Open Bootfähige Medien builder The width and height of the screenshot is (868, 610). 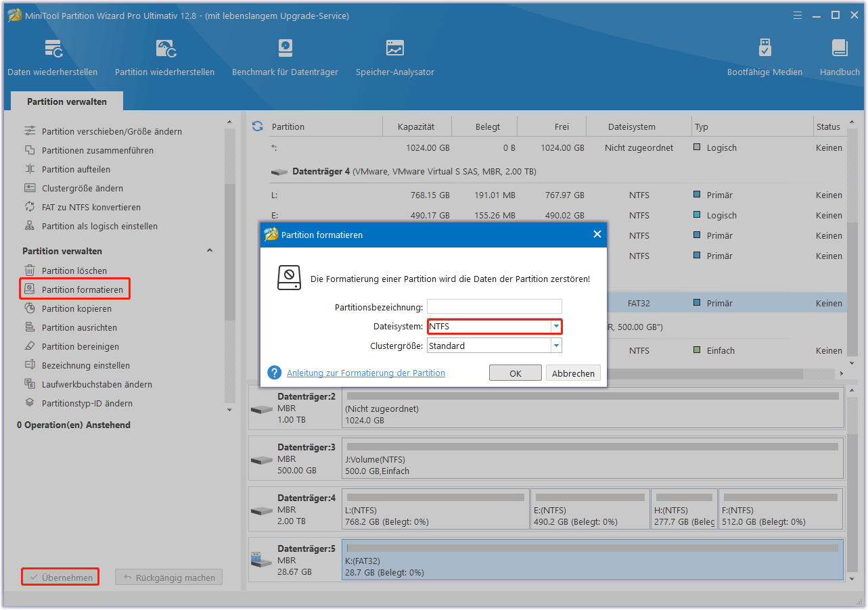coord(764,57)
